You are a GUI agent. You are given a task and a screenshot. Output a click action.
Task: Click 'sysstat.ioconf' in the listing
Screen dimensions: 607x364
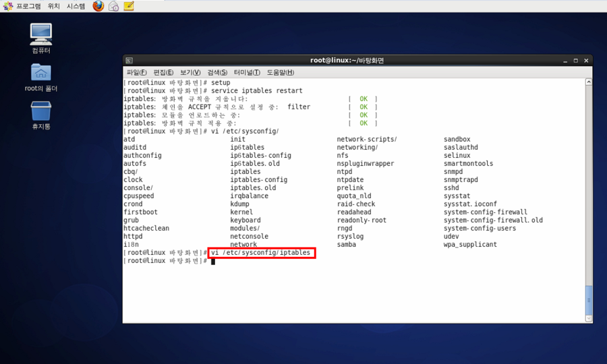(470, 204)
